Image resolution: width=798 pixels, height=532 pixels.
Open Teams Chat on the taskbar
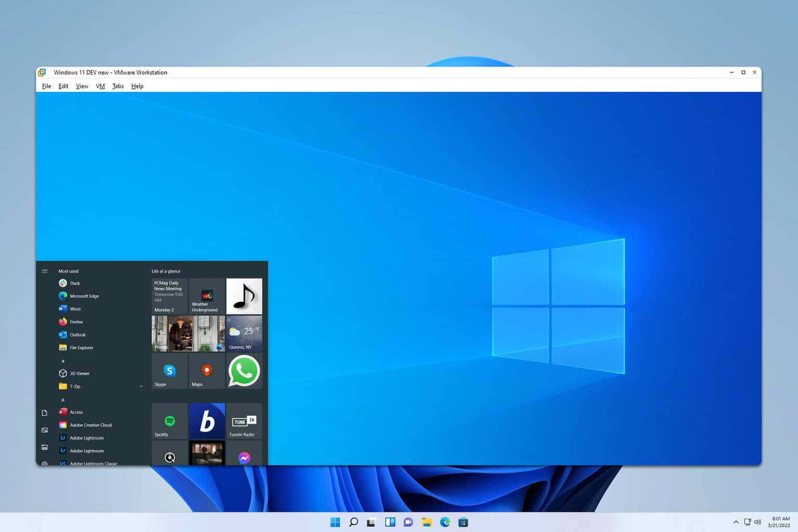tap(408, 522)
